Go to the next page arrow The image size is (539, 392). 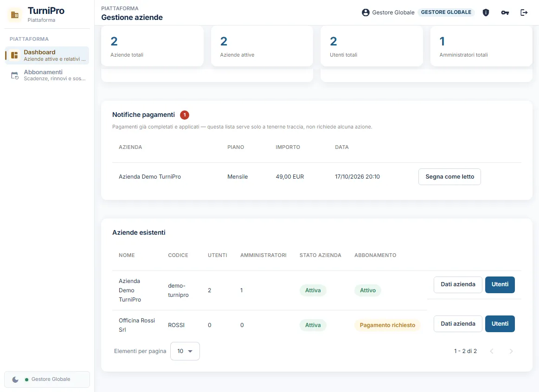click(511, 351)
